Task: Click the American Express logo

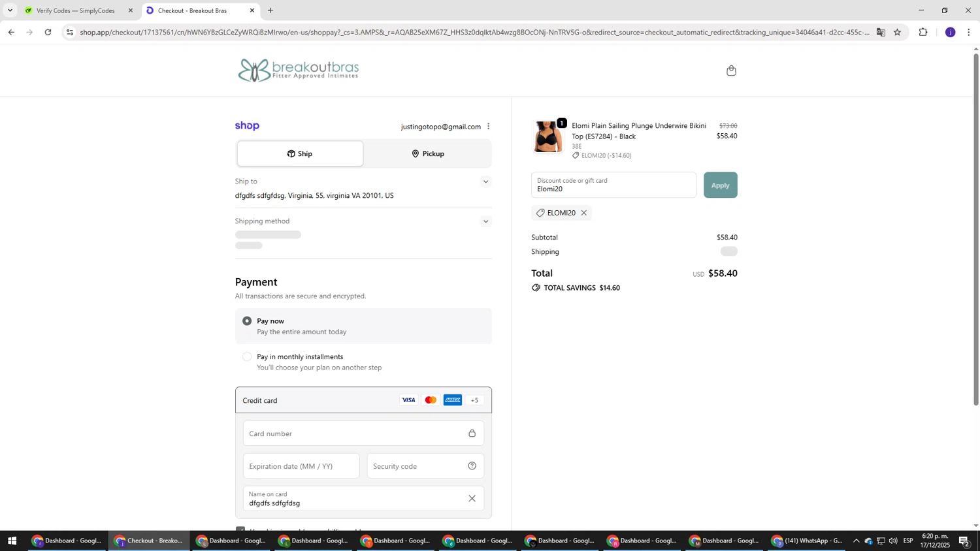Action: [453, 400]
